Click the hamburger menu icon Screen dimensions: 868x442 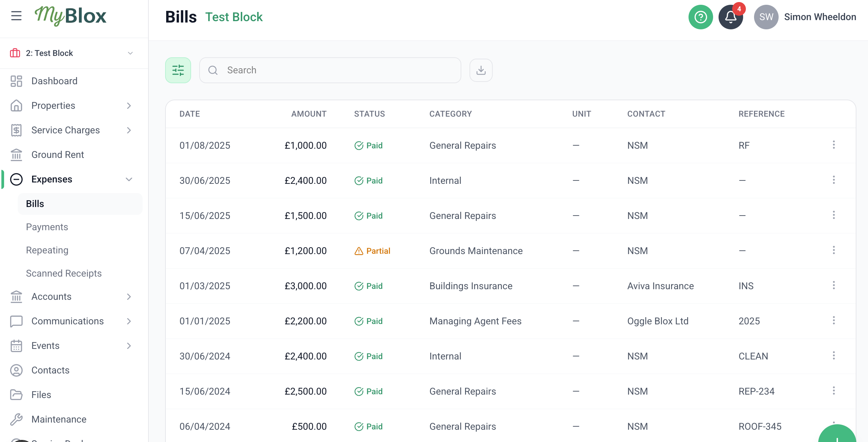(16, 16)
